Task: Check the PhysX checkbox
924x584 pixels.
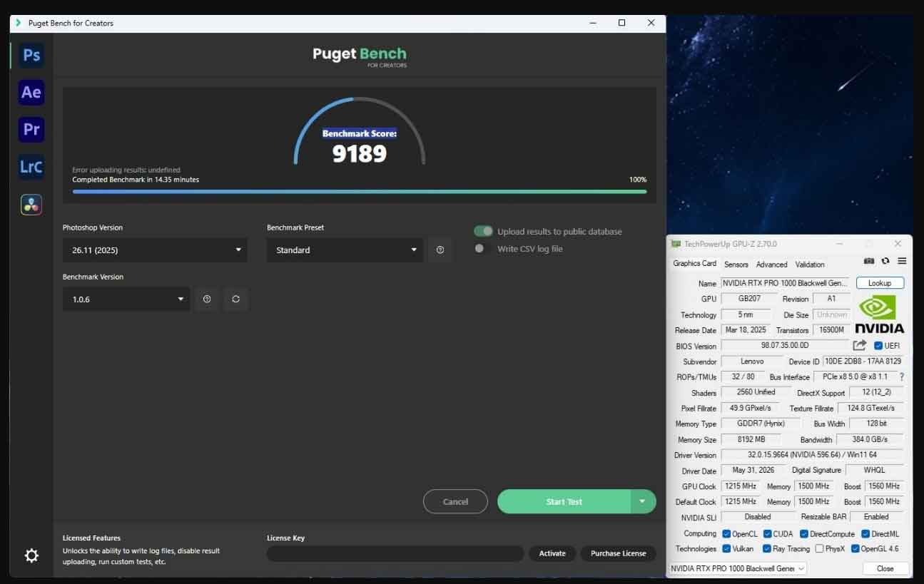Action: 819,548
